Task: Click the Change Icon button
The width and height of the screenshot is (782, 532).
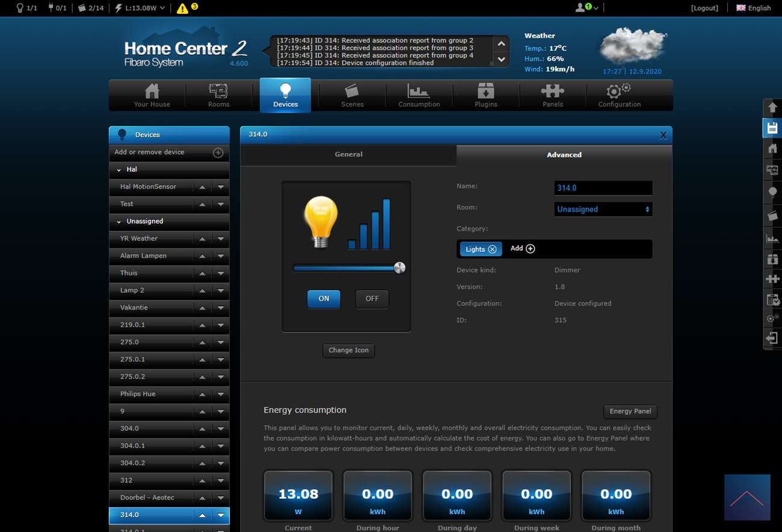Action: click(348, 350)
